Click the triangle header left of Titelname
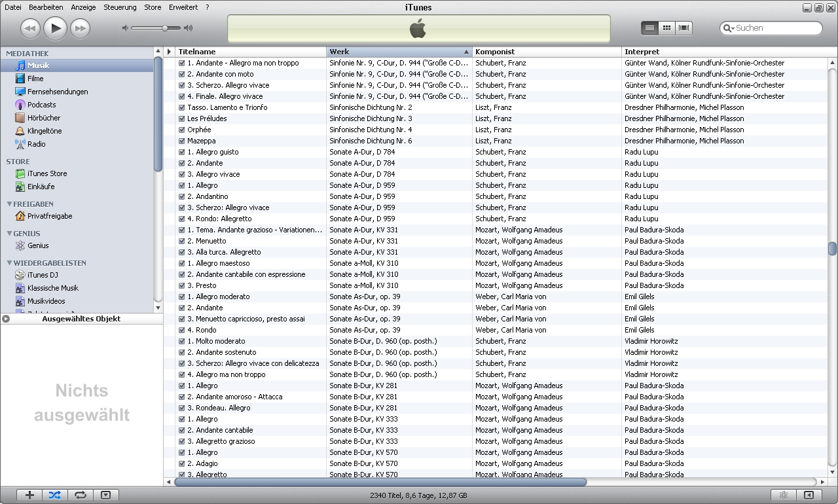This screenshot has width=838, height=504. (169, 52)
